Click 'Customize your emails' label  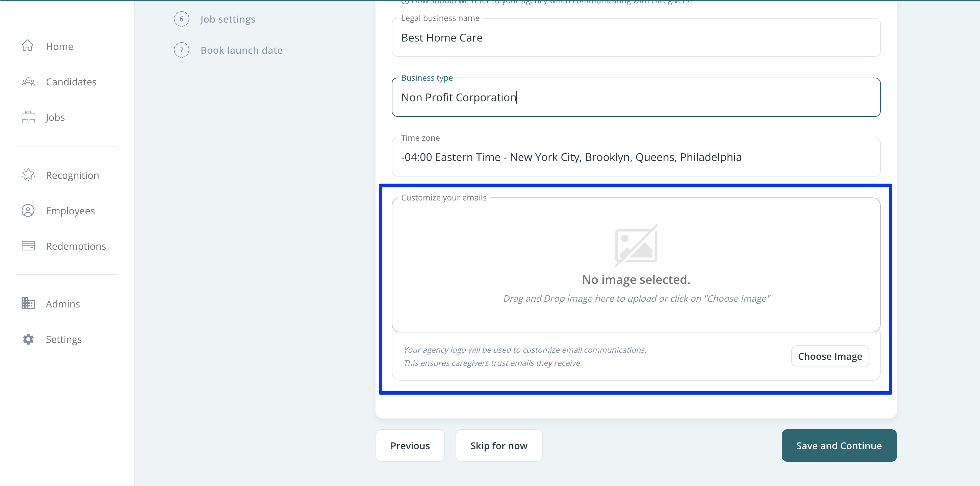pos(444,198)
